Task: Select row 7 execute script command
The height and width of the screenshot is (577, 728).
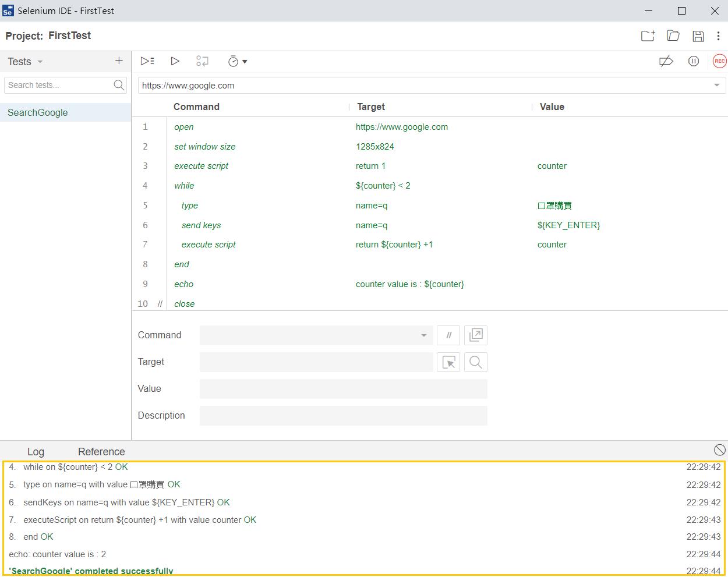Action: tap(430, 245)
